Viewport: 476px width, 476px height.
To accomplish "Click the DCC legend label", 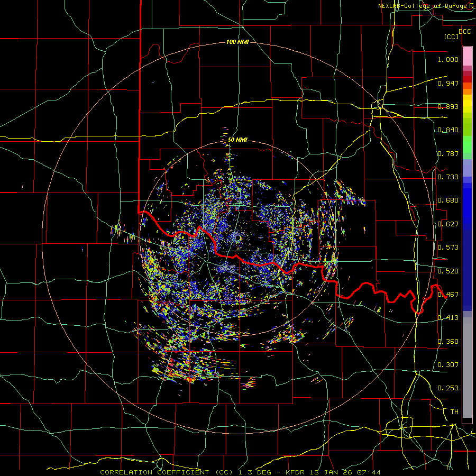I will pos(464,32).
